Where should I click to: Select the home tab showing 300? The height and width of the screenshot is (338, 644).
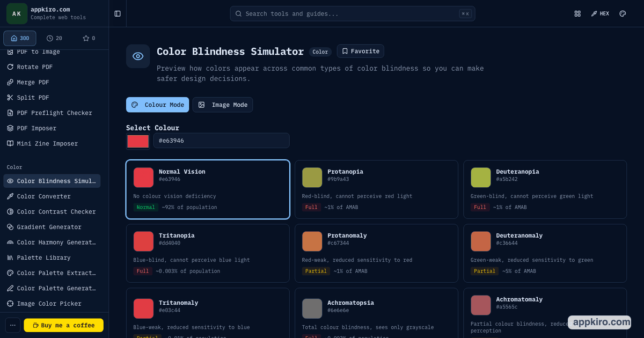20,38
